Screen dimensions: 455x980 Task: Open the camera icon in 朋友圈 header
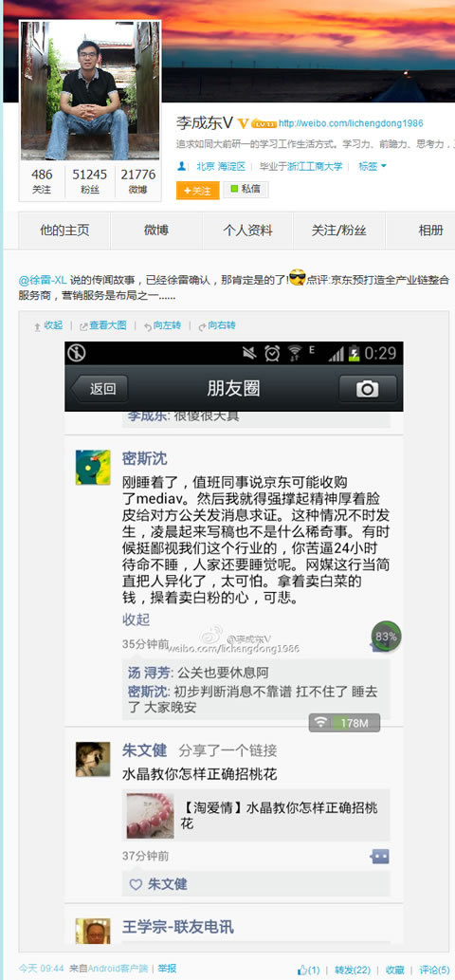point(368,389)
